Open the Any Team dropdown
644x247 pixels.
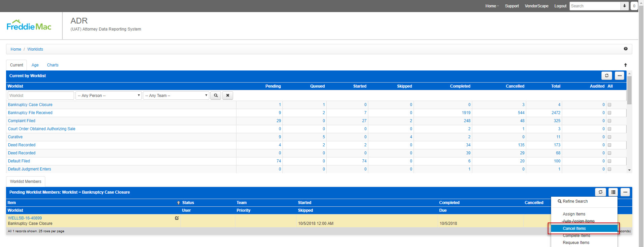[176, 96]
